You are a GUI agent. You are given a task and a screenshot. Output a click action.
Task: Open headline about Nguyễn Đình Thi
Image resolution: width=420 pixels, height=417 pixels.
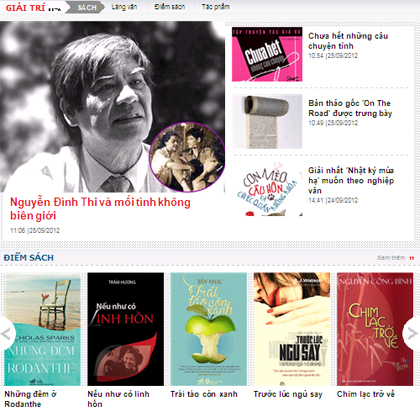100,209
